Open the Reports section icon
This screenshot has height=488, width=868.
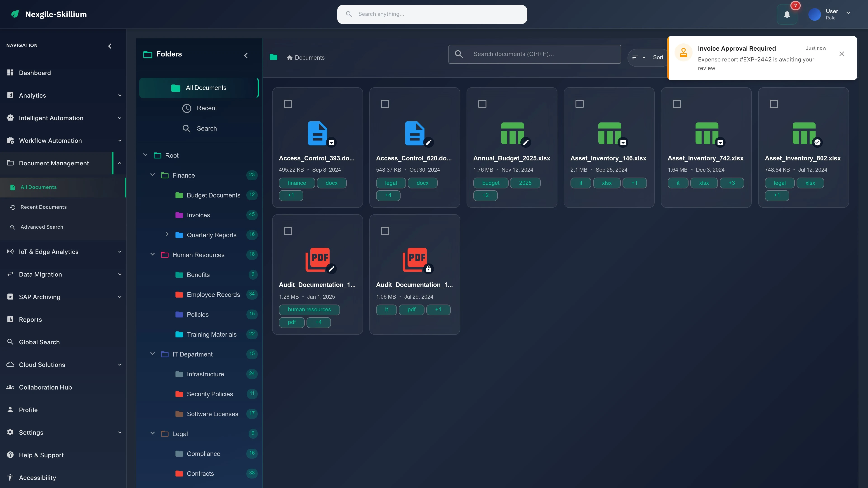[x=10, y=319]
